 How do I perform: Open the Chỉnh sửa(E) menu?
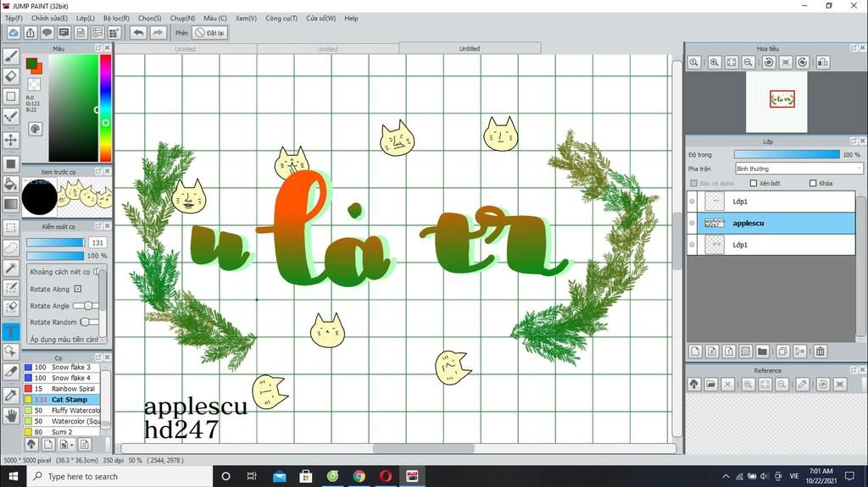tap(49, 19)
